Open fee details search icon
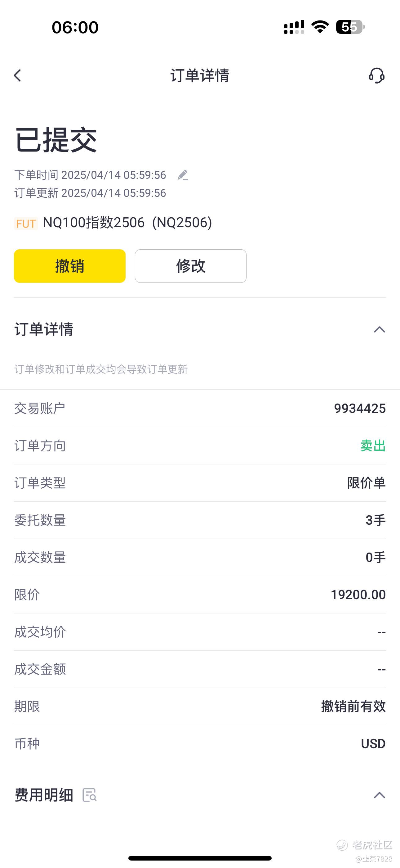Screen dimensions: 400x868 tap(90, 795)
